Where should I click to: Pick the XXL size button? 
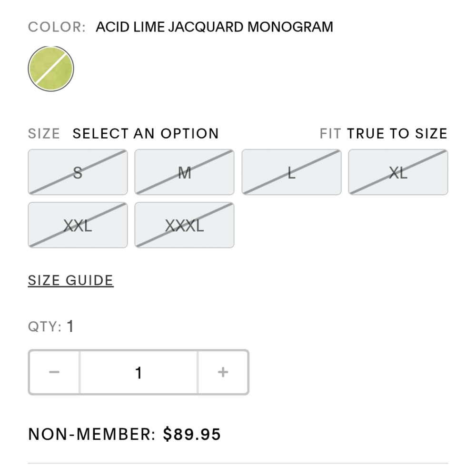tap(78, 225)
